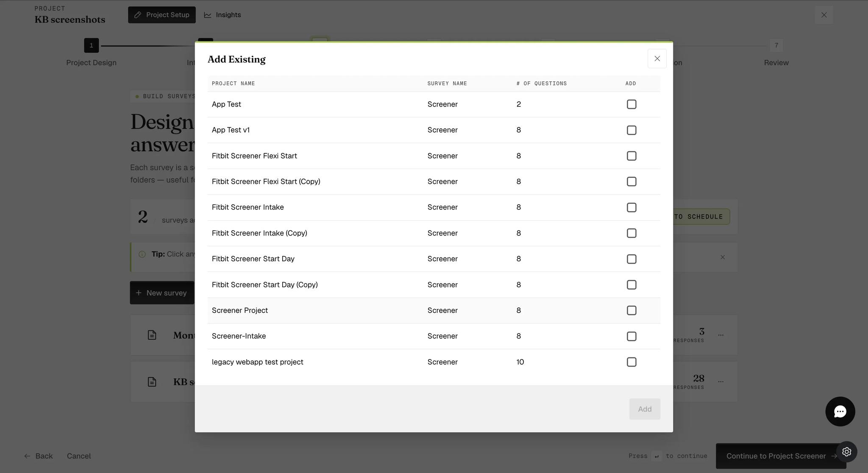868x473 pixels.
Task: Open the Insights tab
Action: pos(223,15)
